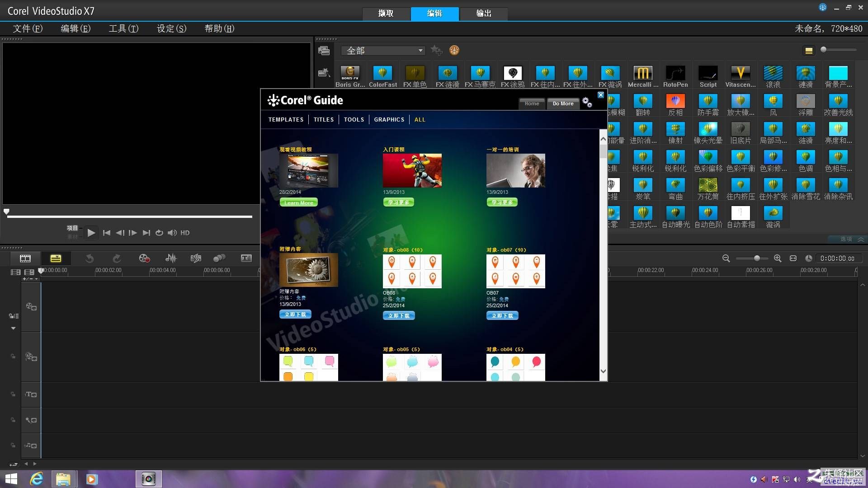The image size is (868, 488).
Task: Pick the 反相 invert filter
Action: pos(675,101)
